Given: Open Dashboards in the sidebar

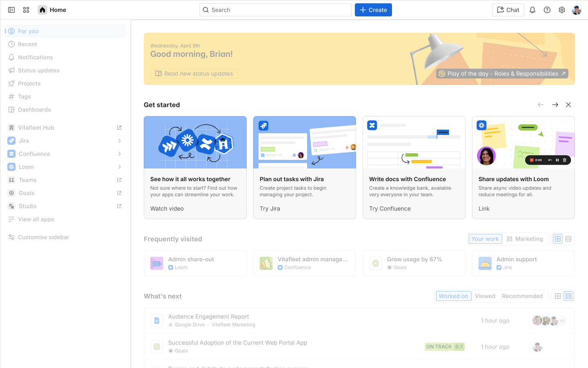Looking at the screenshot, I should (65, 110).
